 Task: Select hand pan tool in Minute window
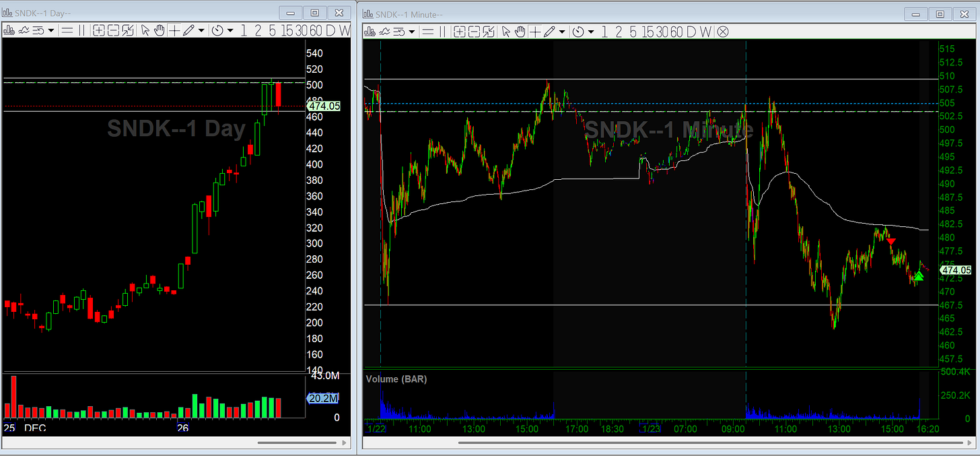coord(520,30)
